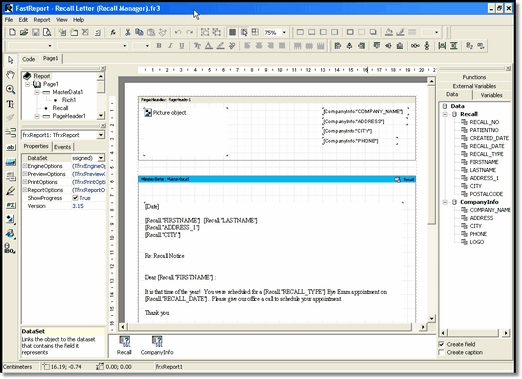
Task: Select the Hand pan tool
Action: [x=10, y=75]
